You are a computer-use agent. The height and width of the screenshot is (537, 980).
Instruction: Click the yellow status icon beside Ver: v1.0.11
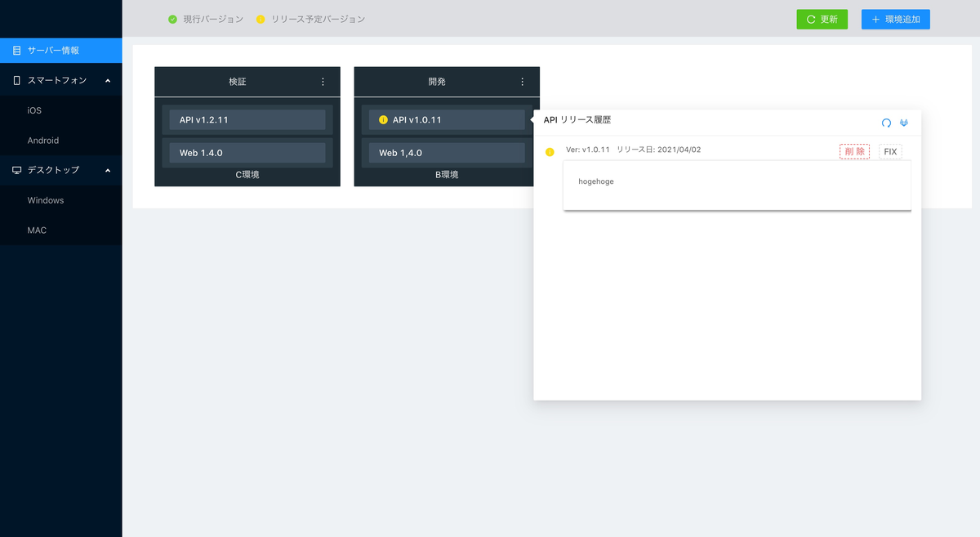tap(550, 151)
